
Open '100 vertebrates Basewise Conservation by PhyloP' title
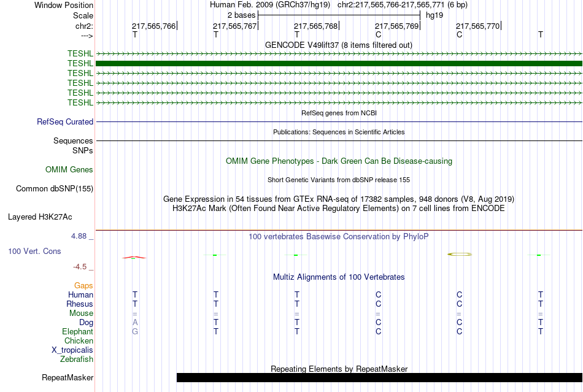tap(339, 237)
